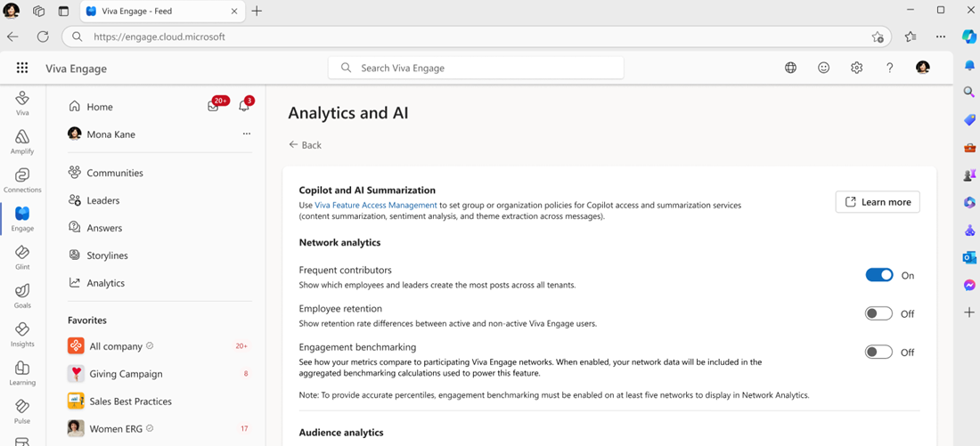Click the Search Viva Engage box
980x446 pixels.
476,68
